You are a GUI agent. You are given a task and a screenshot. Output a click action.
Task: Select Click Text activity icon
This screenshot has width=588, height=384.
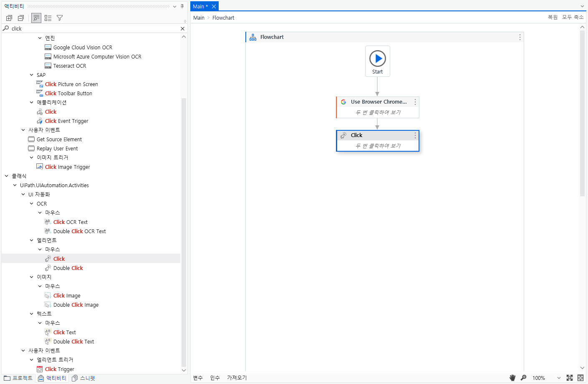pyautogui.click(x=48, y=332)
